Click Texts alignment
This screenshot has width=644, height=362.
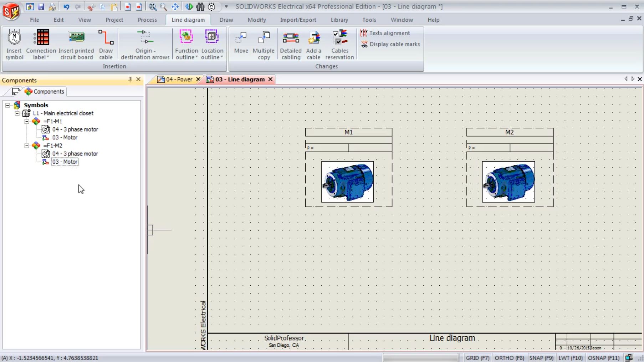385,33
